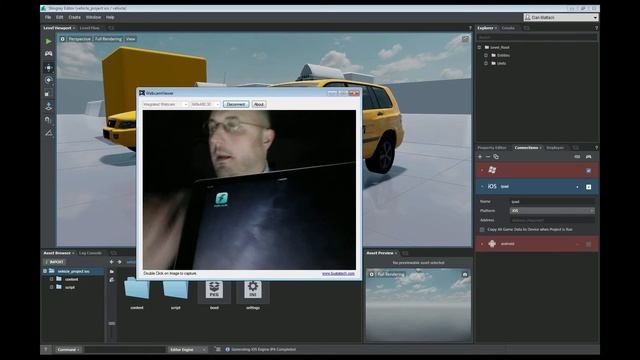Toggle the Windows connection checkbox
The height and width of the screenshot is (360, 640).
[x=589, y=171]
